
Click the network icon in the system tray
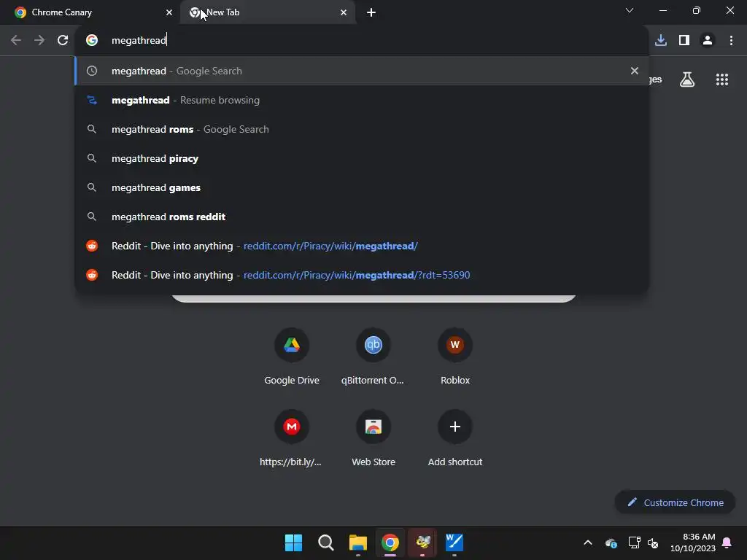point(634,542)
